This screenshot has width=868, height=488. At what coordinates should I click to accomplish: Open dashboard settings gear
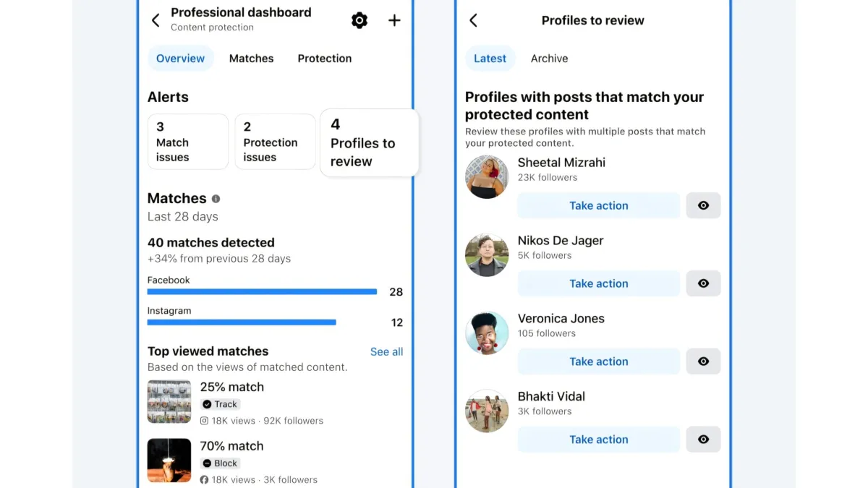[359, 20]
